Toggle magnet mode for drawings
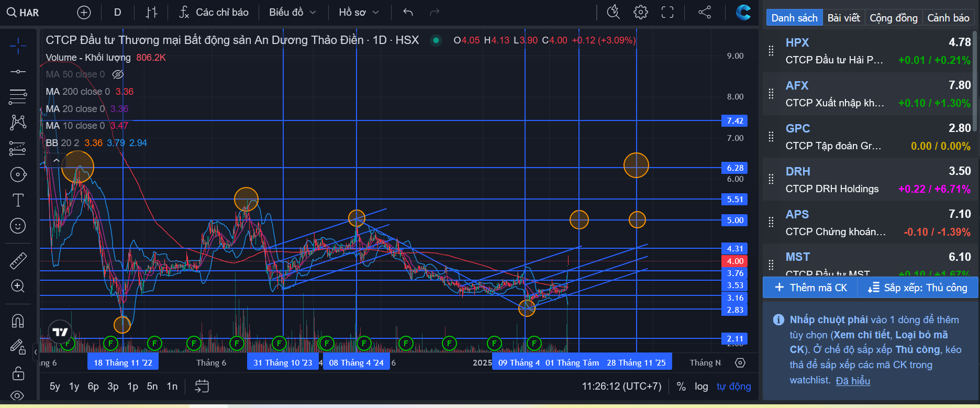980x408 pixels. pos(18,321)
